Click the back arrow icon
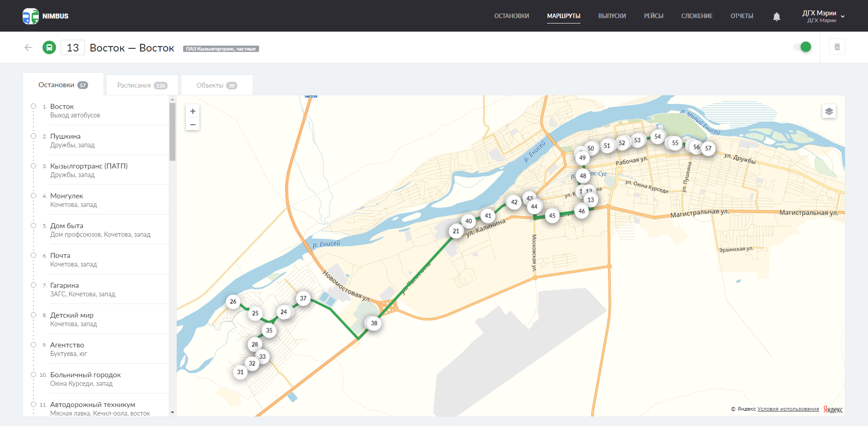This screenshot has height=426, width=868. pyautogui.click(x=28, y=47)
